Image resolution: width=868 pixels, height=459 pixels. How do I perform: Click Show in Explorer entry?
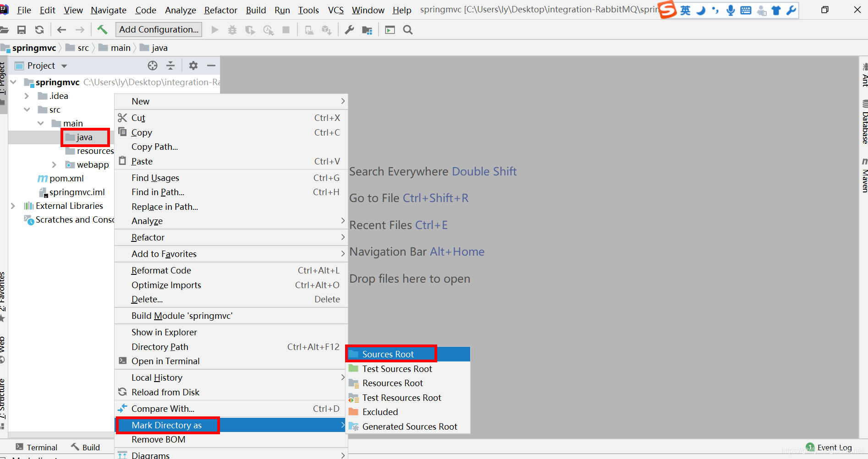tap(231, 332)
